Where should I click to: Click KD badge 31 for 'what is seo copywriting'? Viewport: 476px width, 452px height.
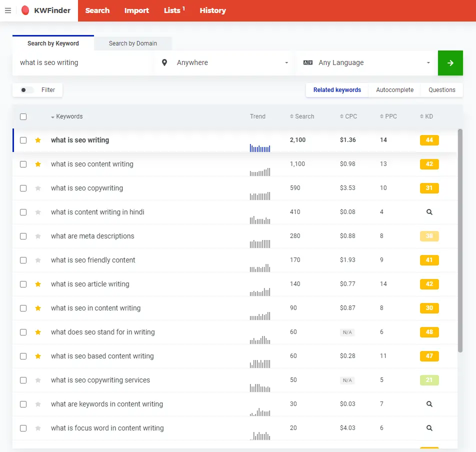[x=429, y=188]
